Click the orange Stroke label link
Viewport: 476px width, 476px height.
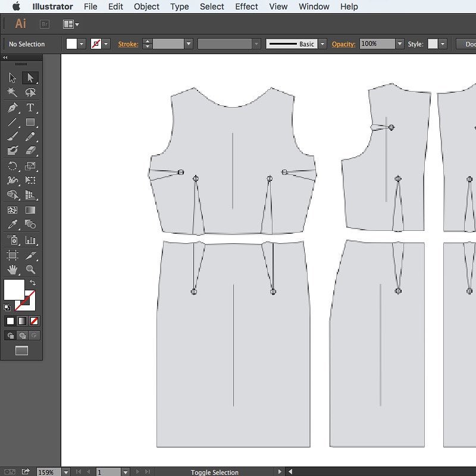(x=127, y=44)
